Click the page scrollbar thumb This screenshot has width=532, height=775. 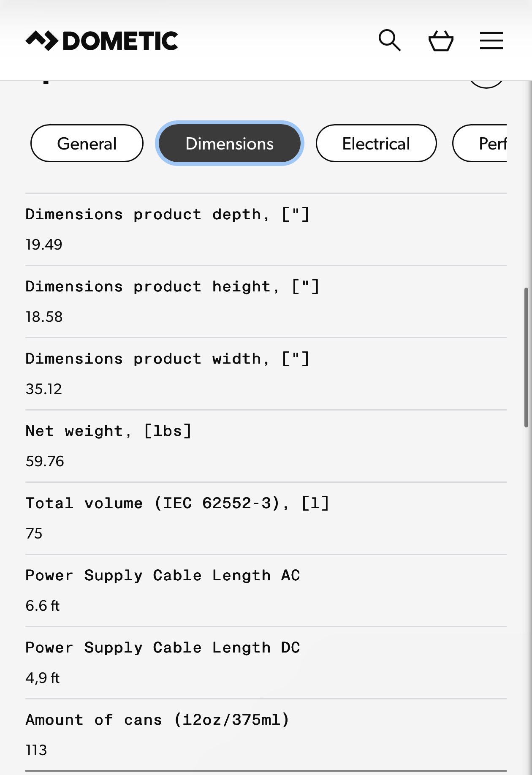(526, 357)
